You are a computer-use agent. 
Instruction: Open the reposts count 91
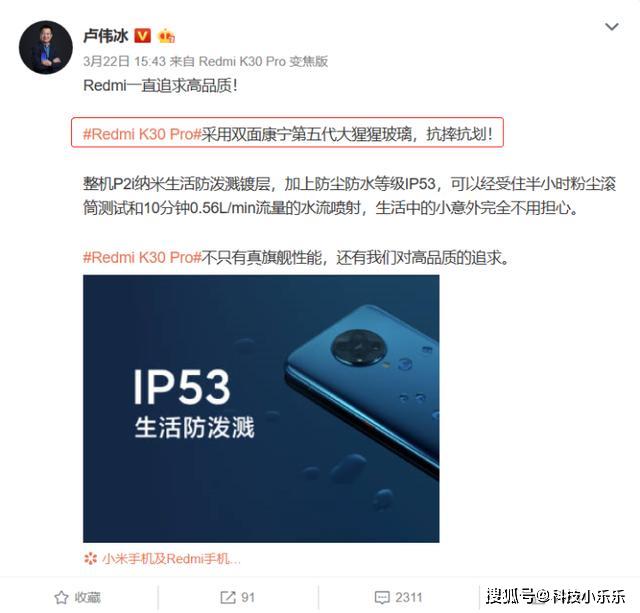tap(248, 597)
